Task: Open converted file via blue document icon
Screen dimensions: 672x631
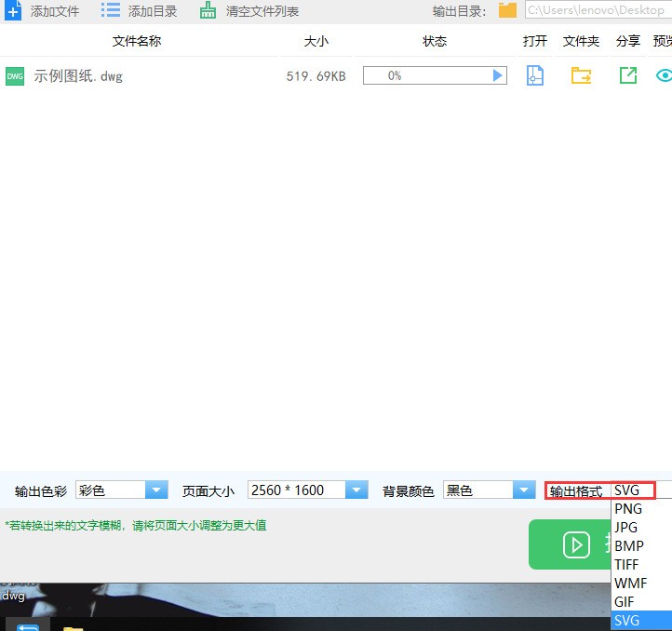Action: (x=535, y=75)
